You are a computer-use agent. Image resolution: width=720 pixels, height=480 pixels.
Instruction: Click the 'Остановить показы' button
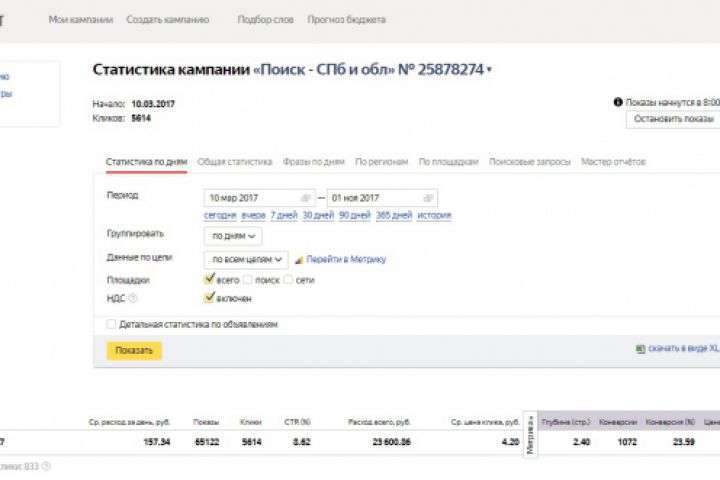(x=672, y=119)
